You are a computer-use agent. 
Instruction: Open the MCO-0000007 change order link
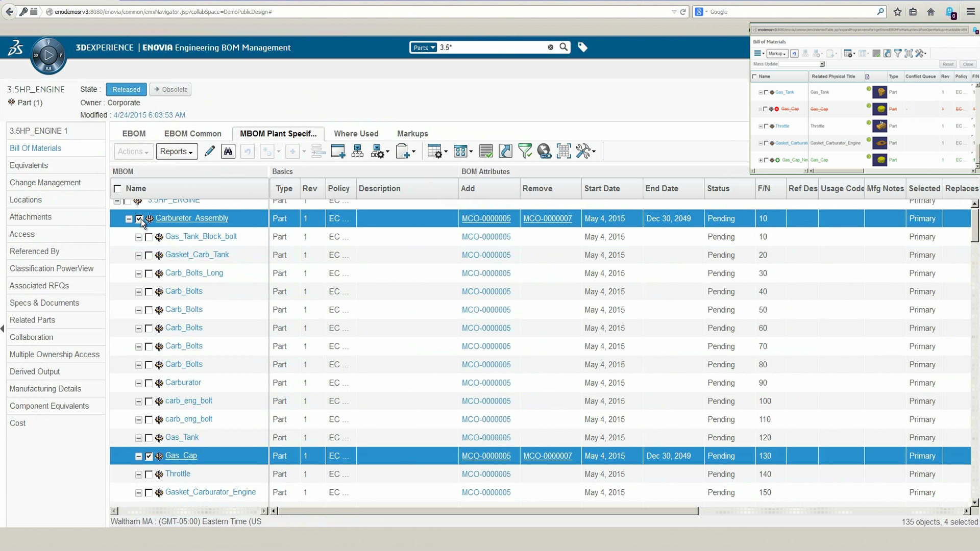pos(548,218)
